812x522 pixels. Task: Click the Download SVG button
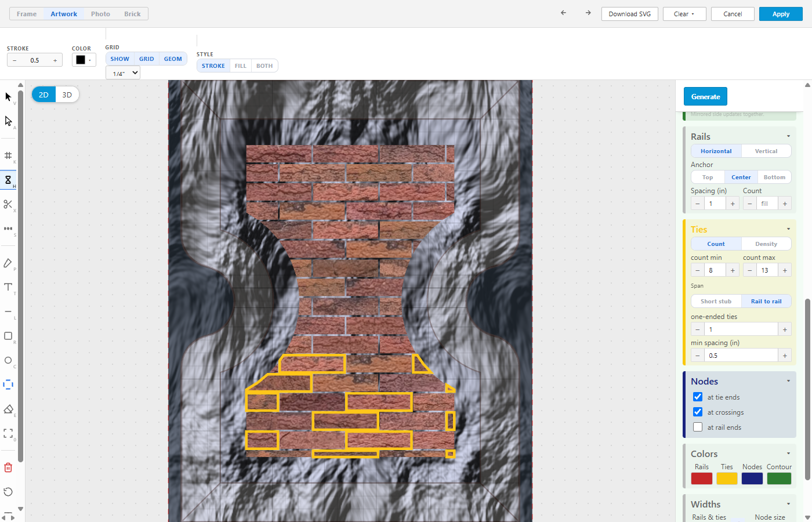coord(630,14)
